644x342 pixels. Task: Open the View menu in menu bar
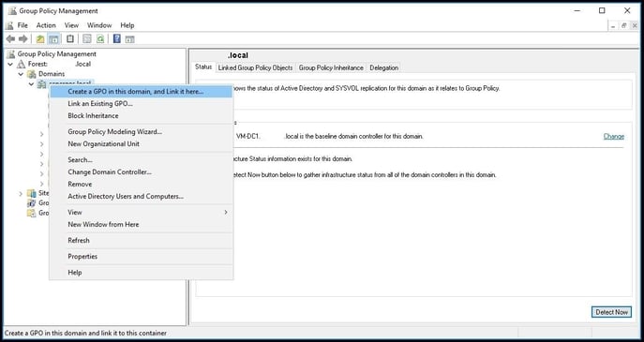[71, 25]
